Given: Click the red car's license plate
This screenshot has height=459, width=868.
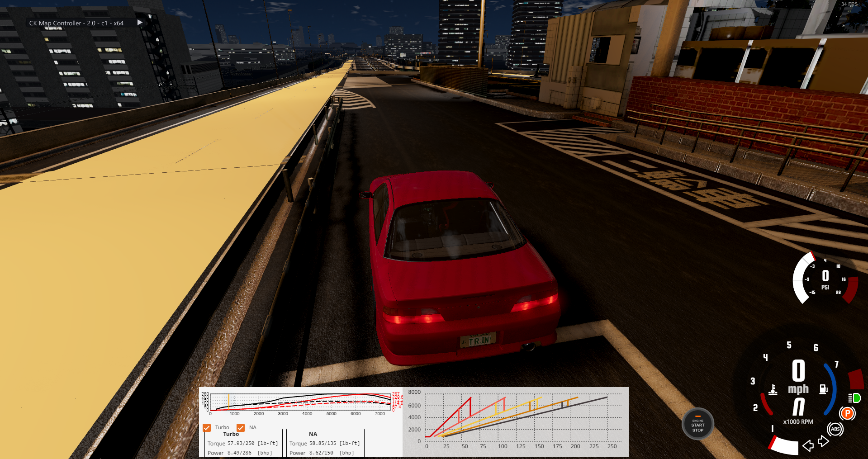Looking at the screenshot, I should [478, 340].
